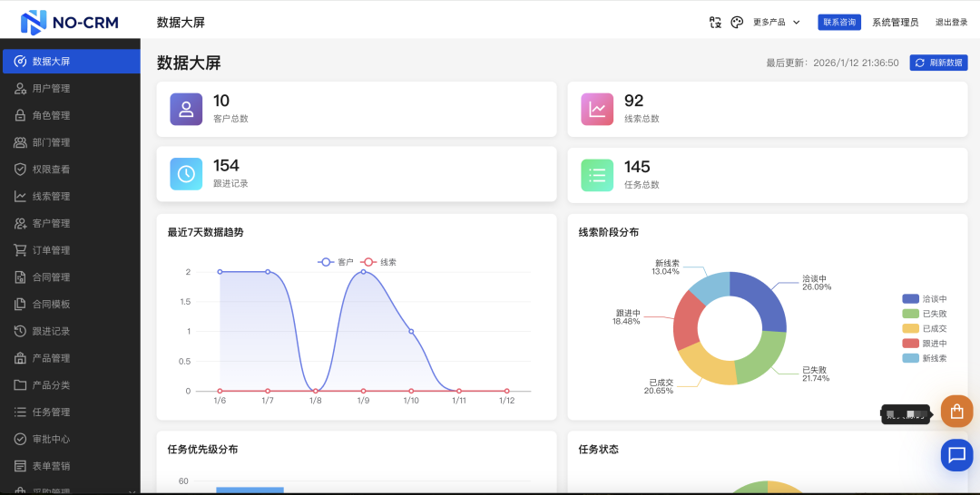Open 系统管理员 user menu
Image resolution: width=980 pixels, height=495 pixels.
[x=896, y=23]
